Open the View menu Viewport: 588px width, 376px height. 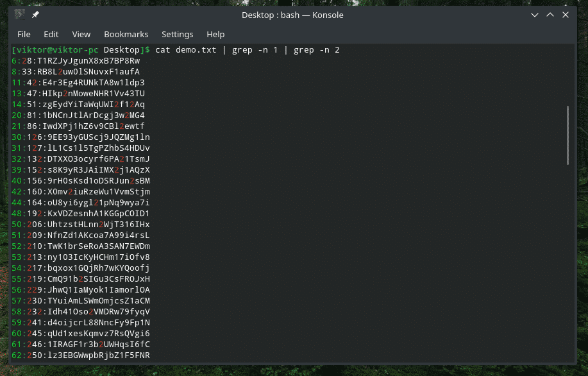[81, 34]
